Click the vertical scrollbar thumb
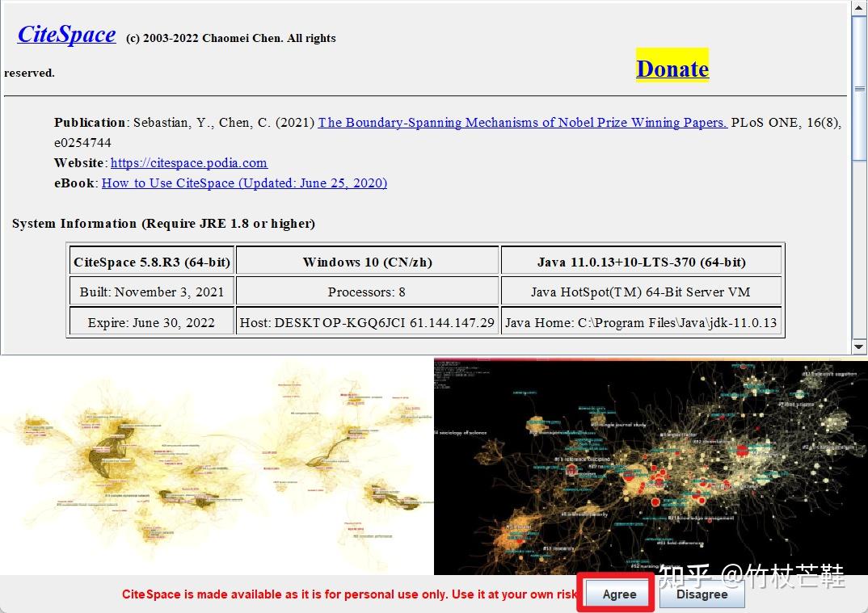Viewport: 868px width, 613px height. pos(859,89)
